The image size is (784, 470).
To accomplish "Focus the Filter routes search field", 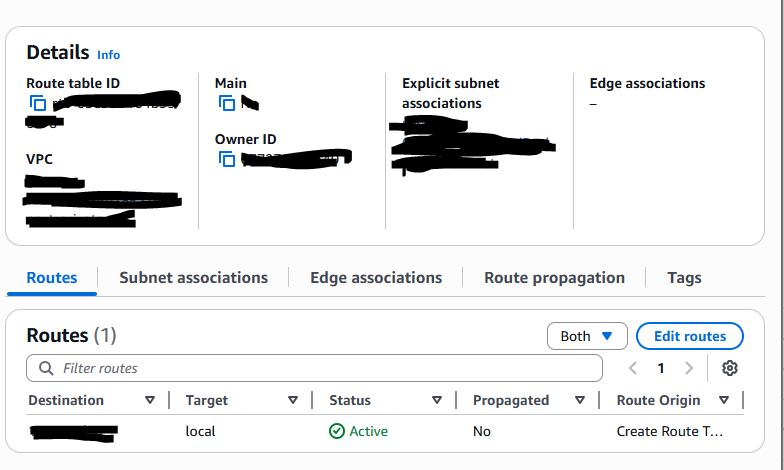I will (x=320, y=368).
